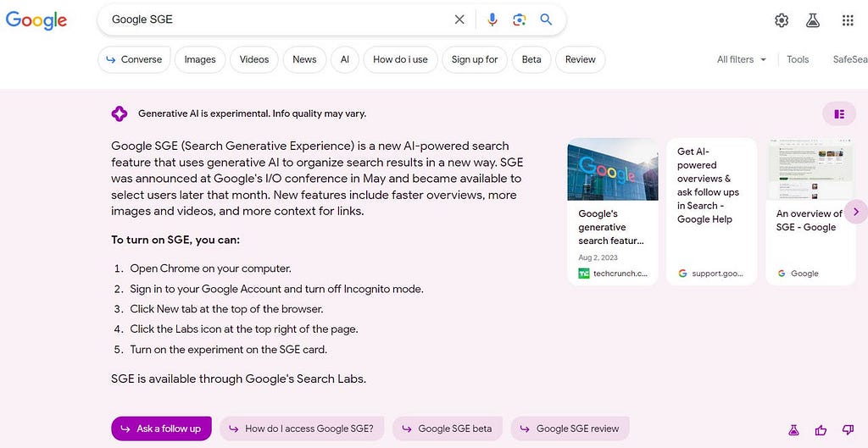The width and height of the screenshot is (868, 448).
Task: Switch to News results
Action: click(304, 59)
